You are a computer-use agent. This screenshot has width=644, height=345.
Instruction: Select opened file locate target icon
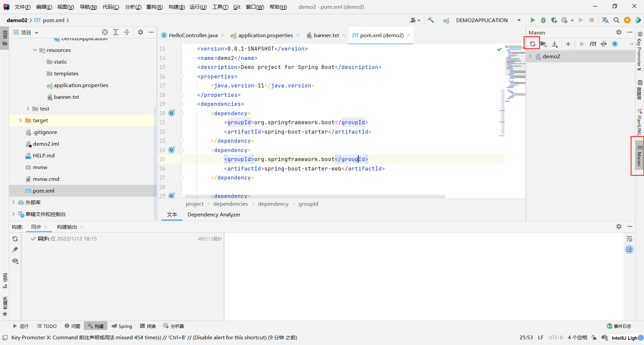[105, 32]
